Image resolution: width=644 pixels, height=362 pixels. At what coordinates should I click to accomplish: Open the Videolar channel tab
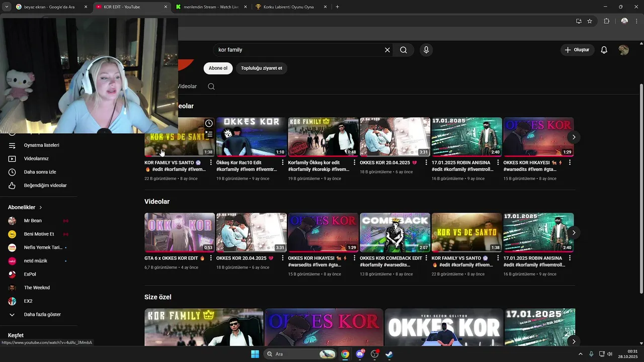pyautogui.click(x=187, y=86)
